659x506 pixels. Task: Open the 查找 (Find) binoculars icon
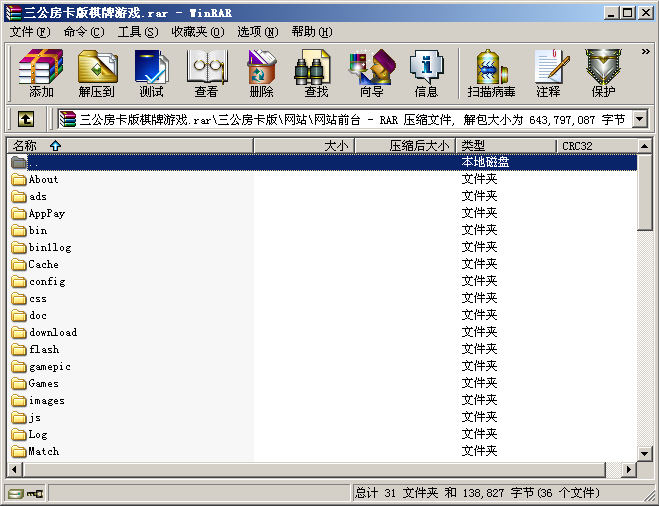(316, 74)
